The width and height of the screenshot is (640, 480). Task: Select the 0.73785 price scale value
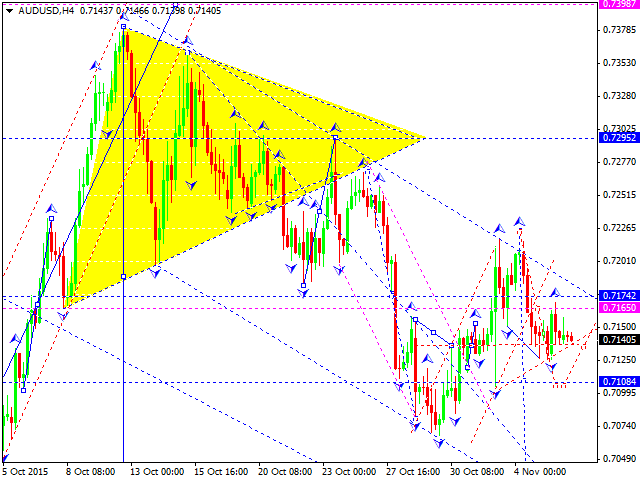coord(619,30)
